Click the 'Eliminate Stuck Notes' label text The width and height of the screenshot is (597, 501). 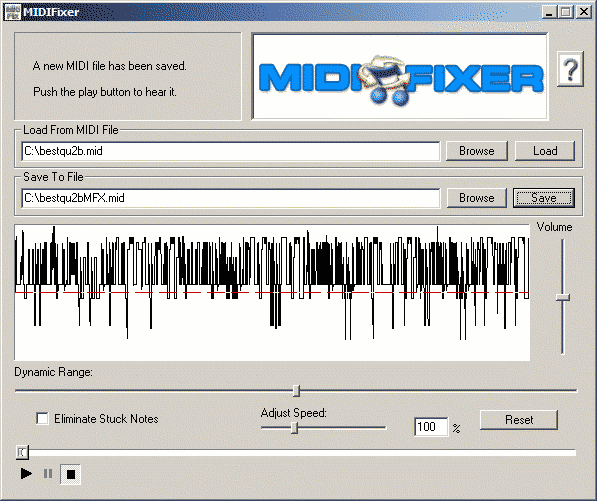106,419
